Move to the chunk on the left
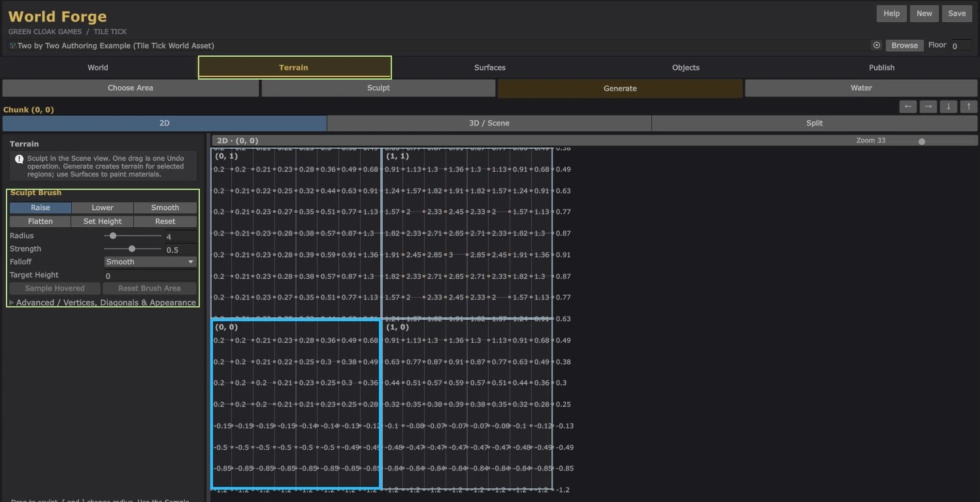The height and width of the screenshot is (502, 980). click(x=908, y=106)
